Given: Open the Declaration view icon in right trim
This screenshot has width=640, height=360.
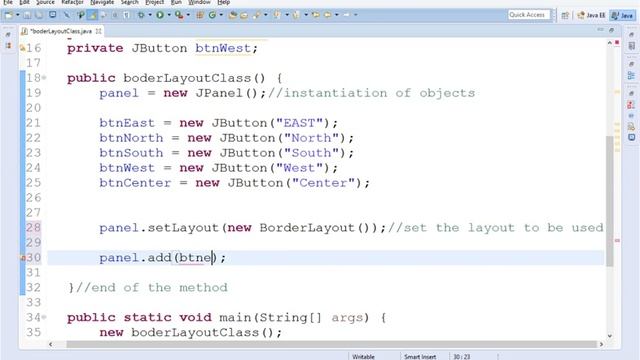Looking at the screenshot, I should coord(631,127).
